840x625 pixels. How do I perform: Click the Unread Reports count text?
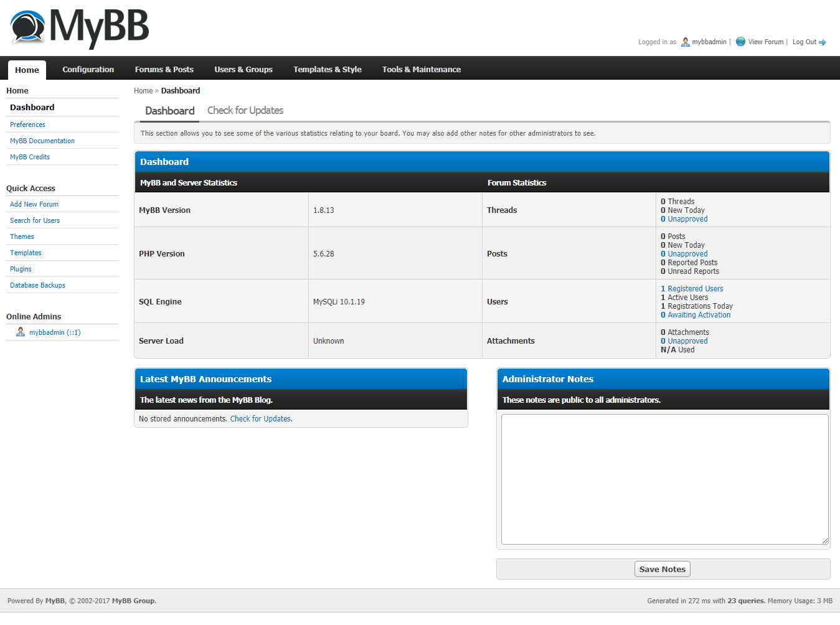(x=690, y=271)
